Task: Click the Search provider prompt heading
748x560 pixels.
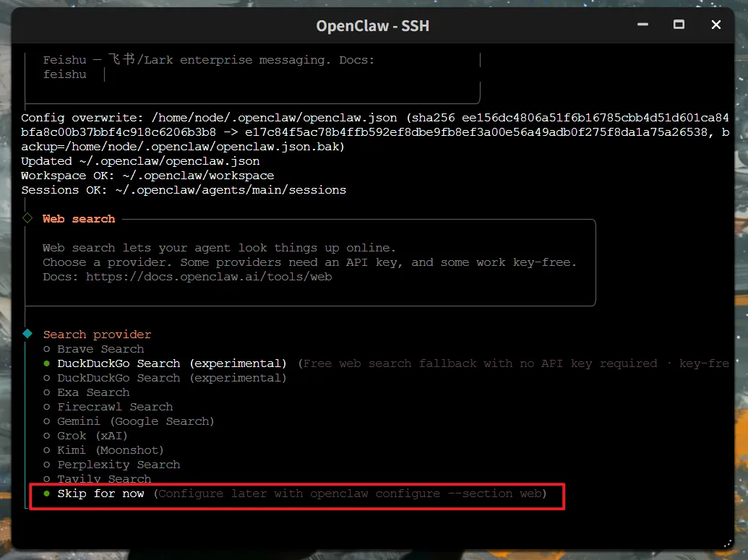Action: pos(97,335)
